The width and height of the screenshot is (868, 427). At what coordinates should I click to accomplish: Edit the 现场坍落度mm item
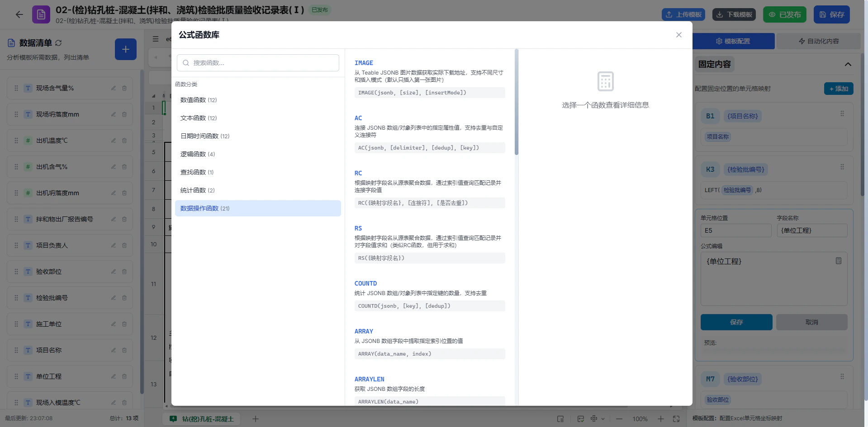pos(114,114)
